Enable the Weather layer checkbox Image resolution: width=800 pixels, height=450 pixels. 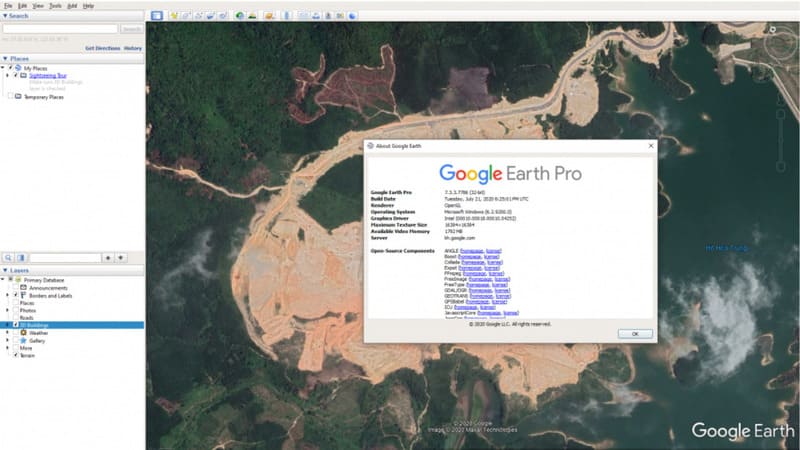coord(16,333)
